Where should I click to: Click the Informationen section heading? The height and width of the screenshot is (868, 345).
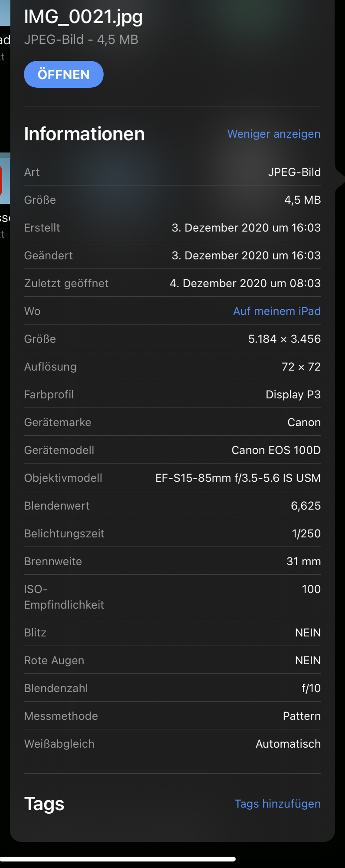pyautogui.click(x=84, y=134)
